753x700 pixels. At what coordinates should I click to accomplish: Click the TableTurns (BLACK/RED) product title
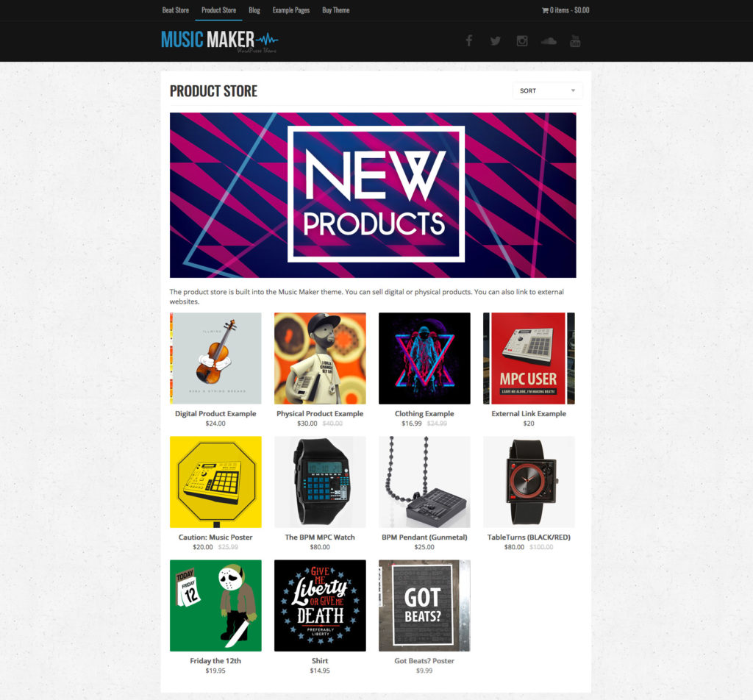pyautogui.click(x=529, y=537)
